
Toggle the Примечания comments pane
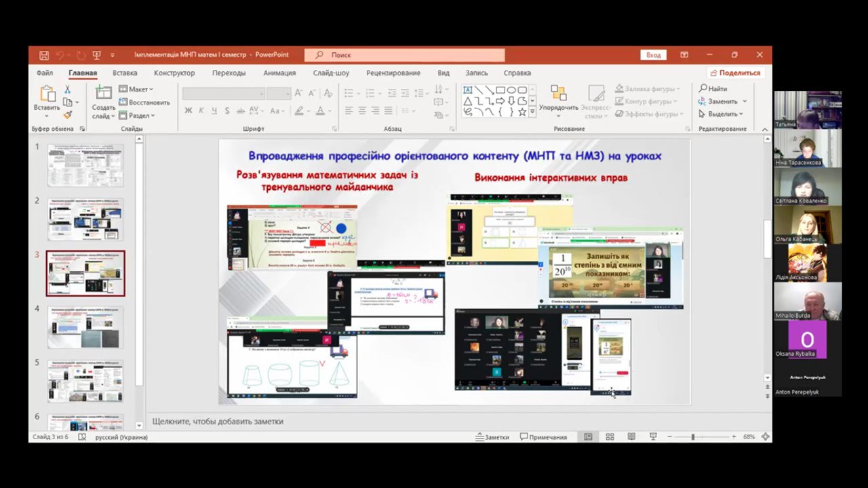(x=542, y=437)
